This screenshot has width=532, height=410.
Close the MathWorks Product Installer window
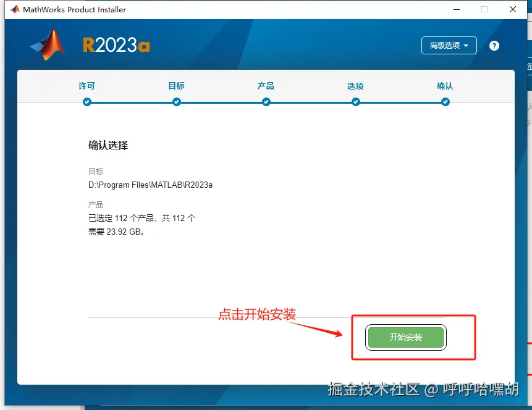tap(513, 9)
